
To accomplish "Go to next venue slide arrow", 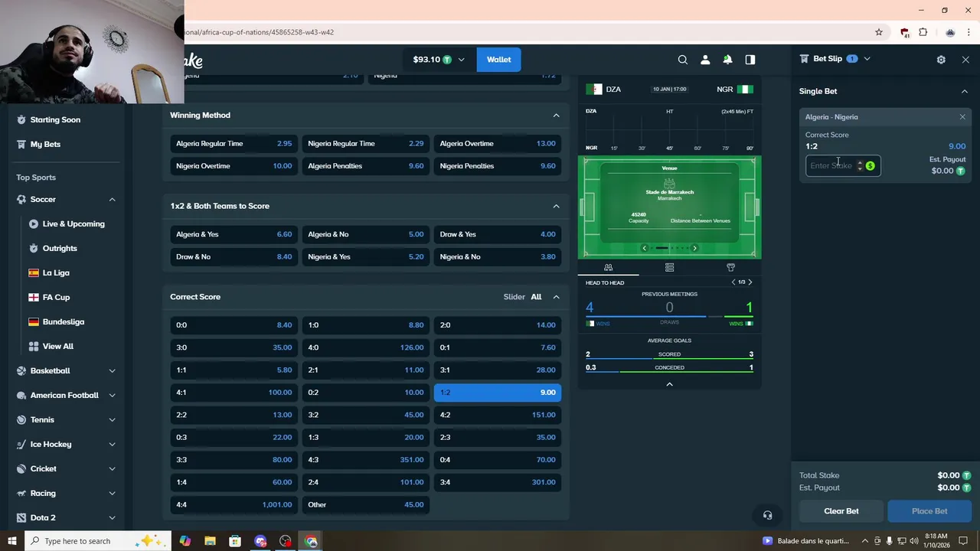I will pos(694,248).
